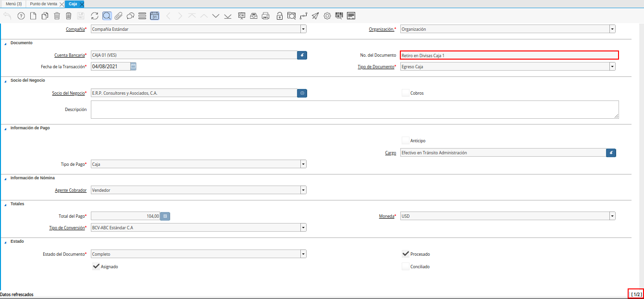644x299 pixels.
Task: Click the Refresh arrows toolbar icon
Action: click(x=95, y=16)
